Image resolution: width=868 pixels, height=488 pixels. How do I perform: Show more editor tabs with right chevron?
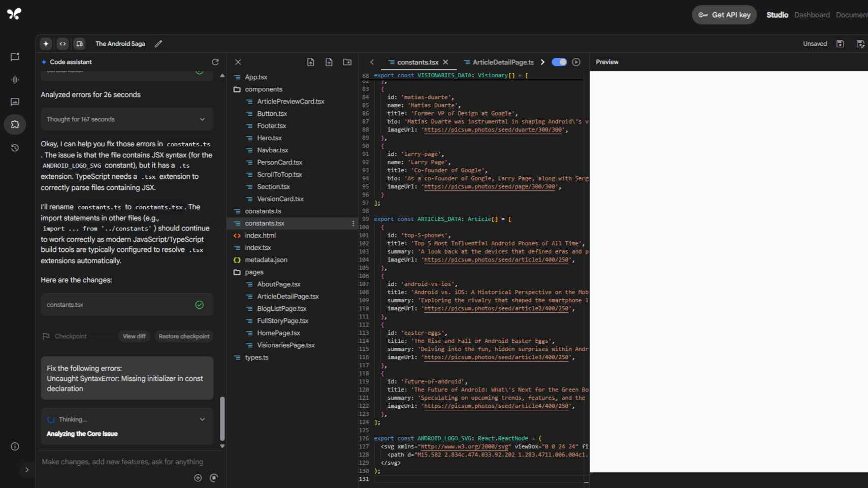click(x=542, y=62)
